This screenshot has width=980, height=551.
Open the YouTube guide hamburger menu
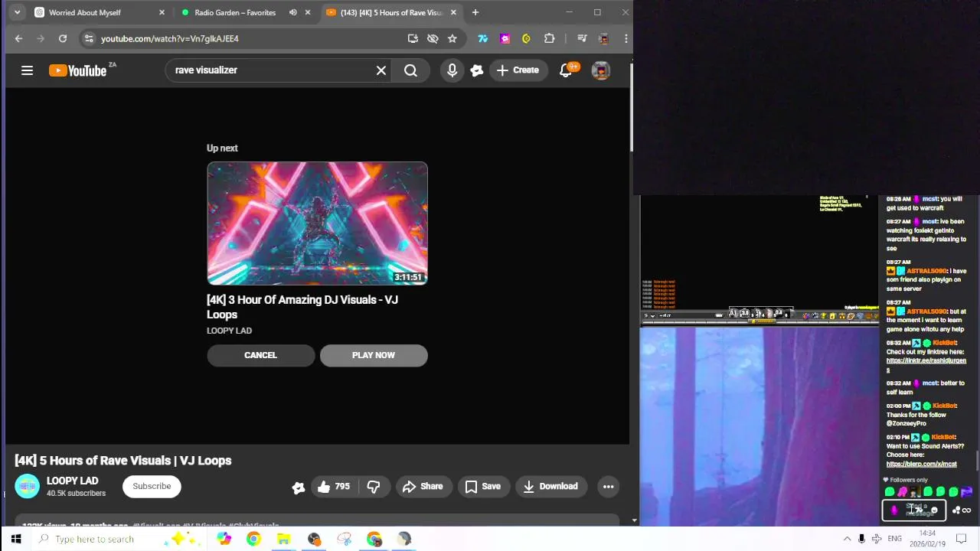tap(27, 70)
